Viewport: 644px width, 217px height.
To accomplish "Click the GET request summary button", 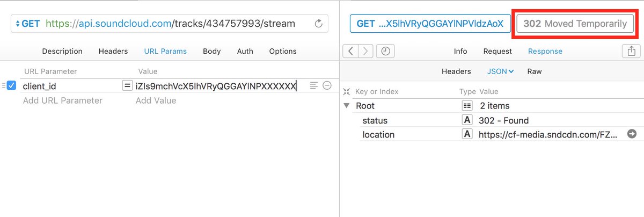I will (x=430, y=24).
